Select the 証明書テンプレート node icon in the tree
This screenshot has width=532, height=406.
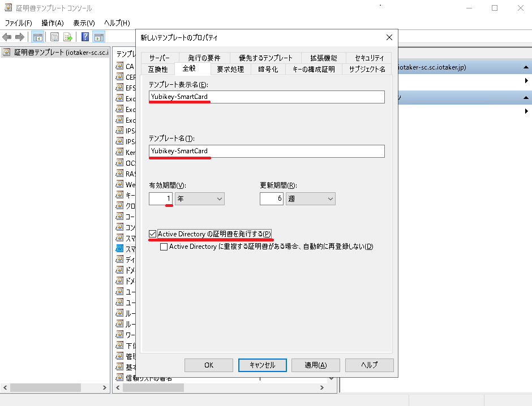(x=7, y=53)
